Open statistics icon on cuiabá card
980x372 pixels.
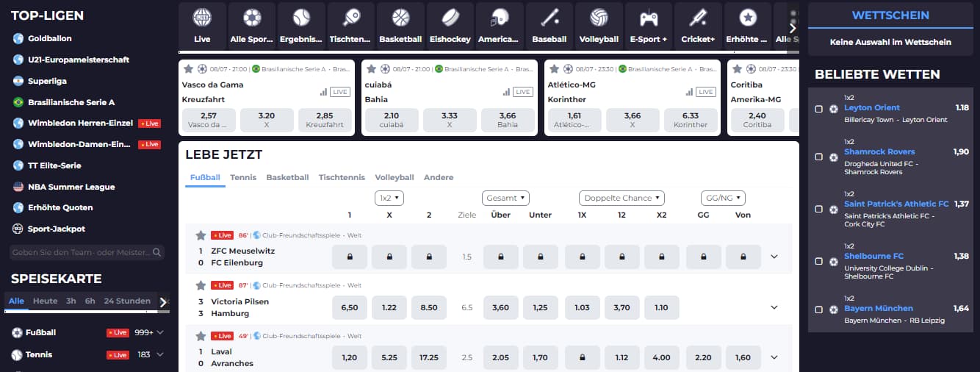[506, 92]
